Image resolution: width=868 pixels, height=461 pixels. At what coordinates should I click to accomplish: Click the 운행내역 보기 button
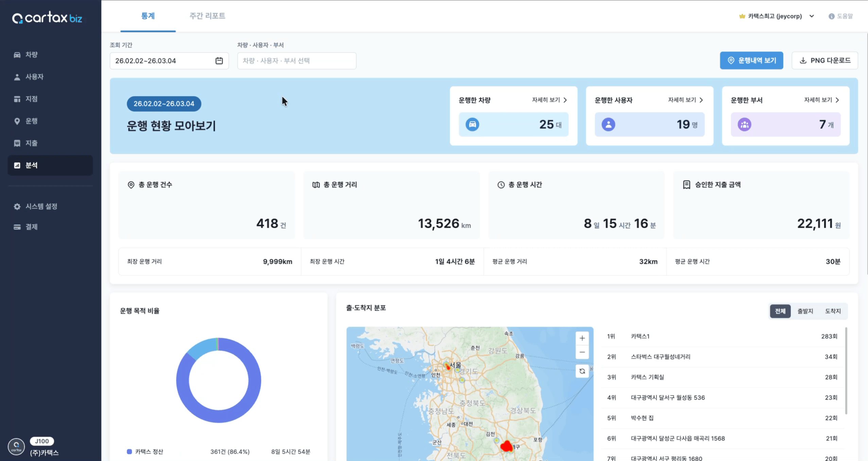[751, 61]
